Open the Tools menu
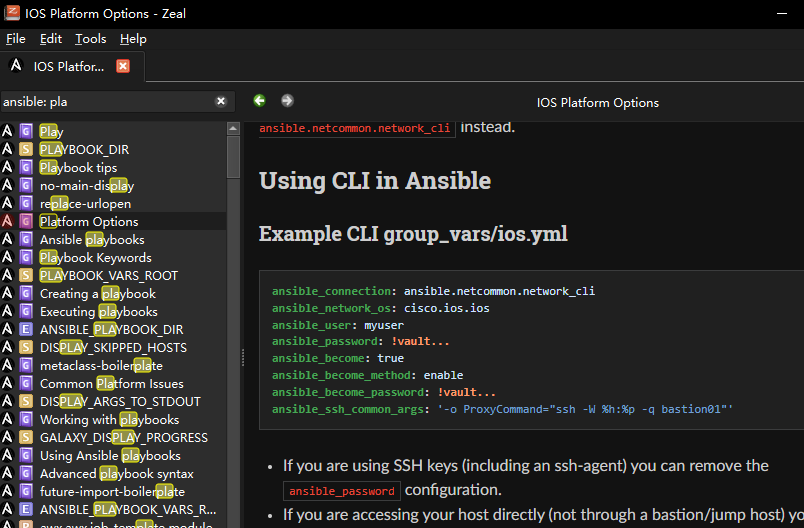This screenshot has height=528, width=804. (x=91, y=39)
